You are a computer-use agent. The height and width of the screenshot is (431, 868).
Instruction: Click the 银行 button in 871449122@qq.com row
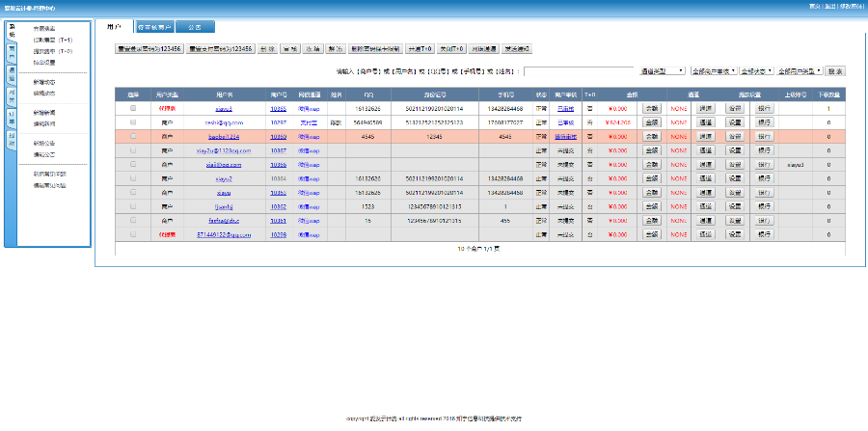(765, 234)
